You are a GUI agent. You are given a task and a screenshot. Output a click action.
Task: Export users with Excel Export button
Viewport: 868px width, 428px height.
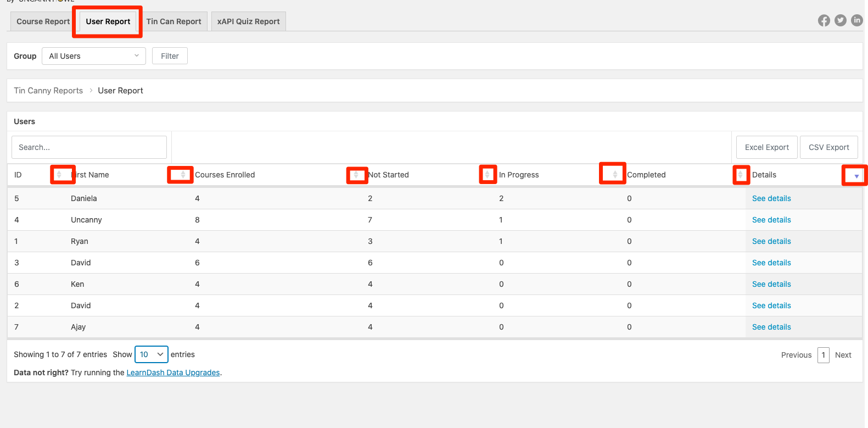click(766, 147)
